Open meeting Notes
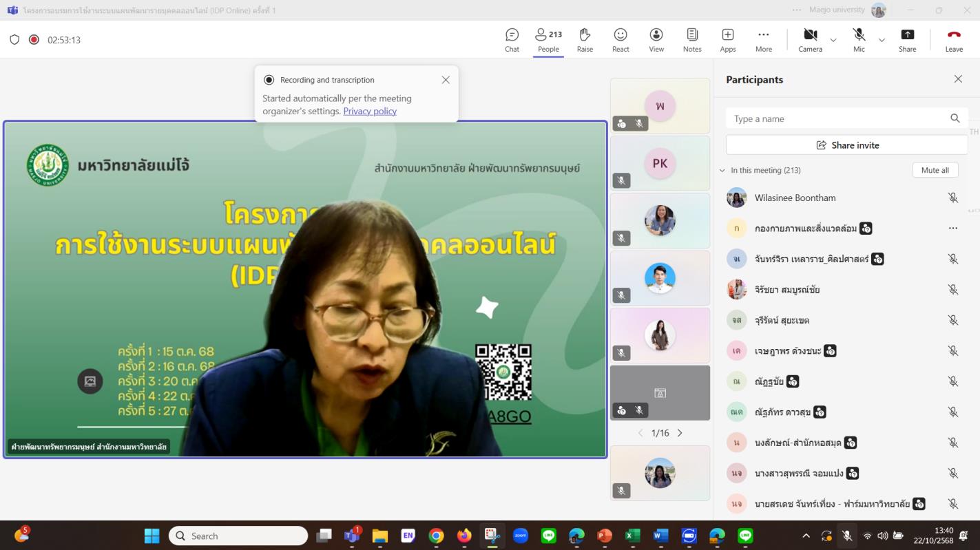Screen dimensions: 980x550 692,40
